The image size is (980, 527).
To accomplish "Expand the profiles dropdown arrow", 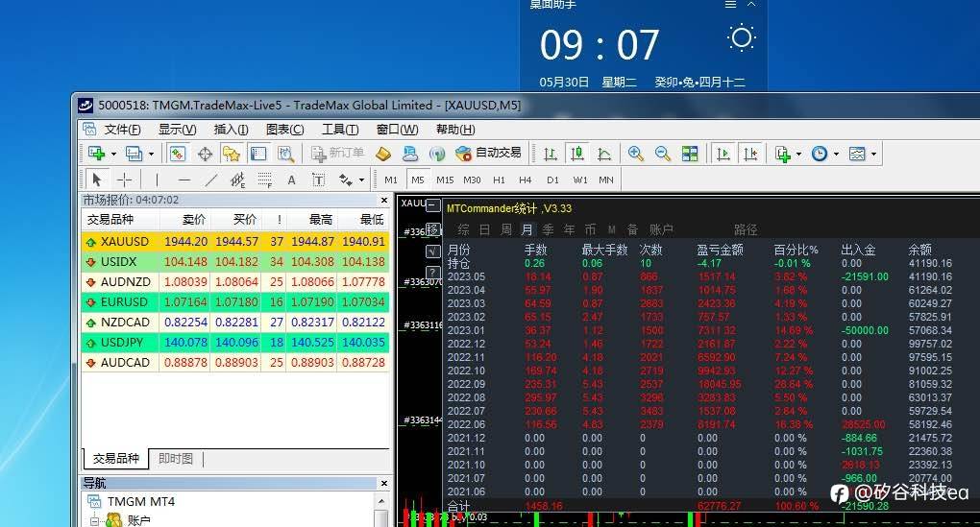I will [151, 154].
